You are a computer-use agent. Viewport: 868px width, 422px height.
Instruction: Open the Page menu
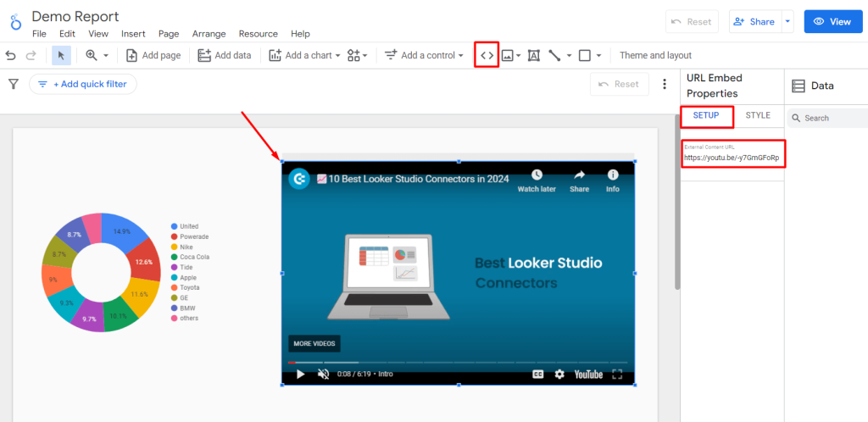pyautogui.click(x=169, y=34)
